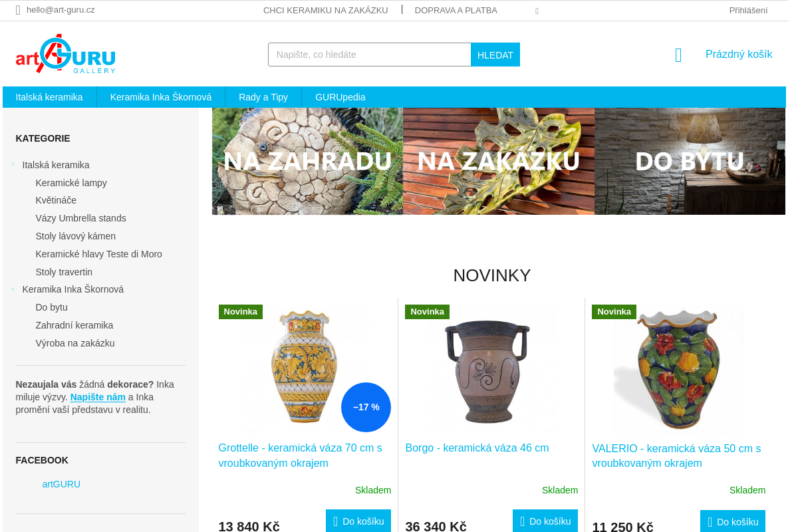Click the Novinka badge on VALERIO vase
The image size is (798, 532).
[614, 311]
